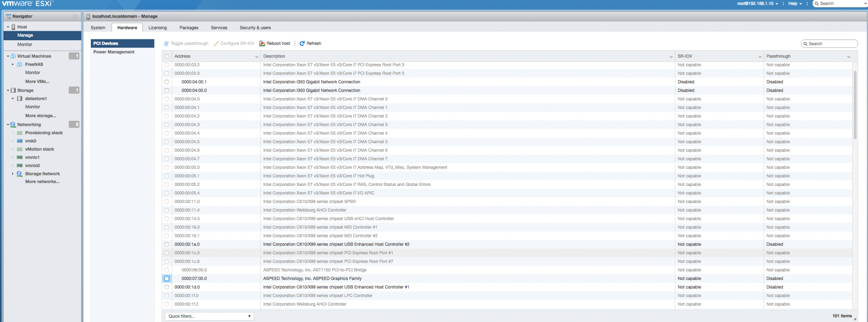The width and height of the screenshot is (868, 322).
Task: Click the Virtual Machines icon
Action: [x=13, y=56]
